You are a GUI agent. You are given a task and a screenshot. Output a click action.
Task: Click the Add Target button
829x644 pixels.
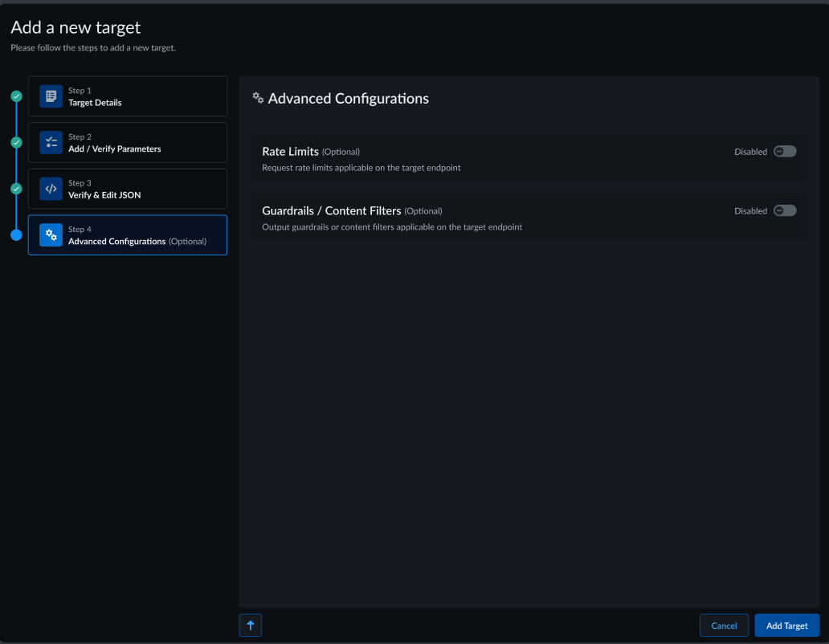(786, 626)
